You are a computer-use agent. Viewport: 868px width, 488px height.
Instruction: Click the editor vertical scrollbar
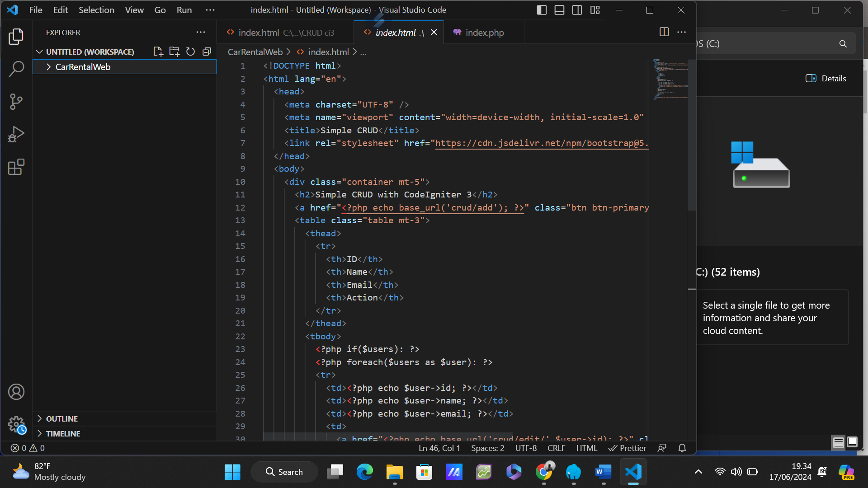point(692,135)
